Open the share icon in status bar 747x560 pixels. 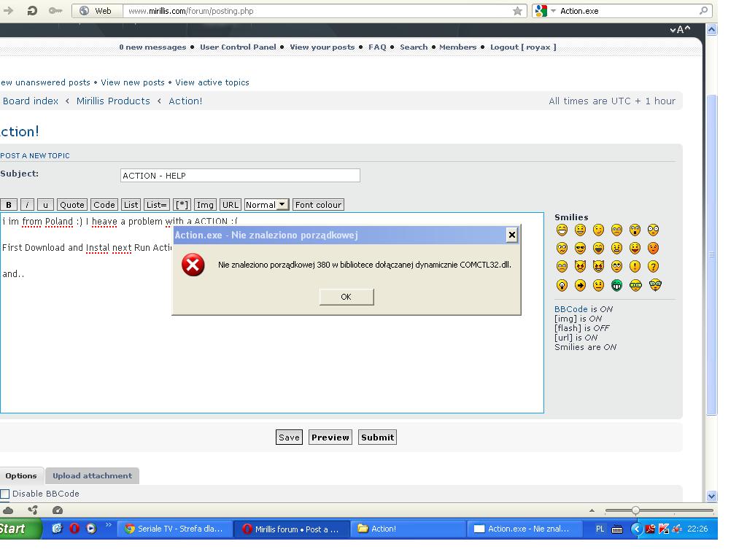click(33, 510)
